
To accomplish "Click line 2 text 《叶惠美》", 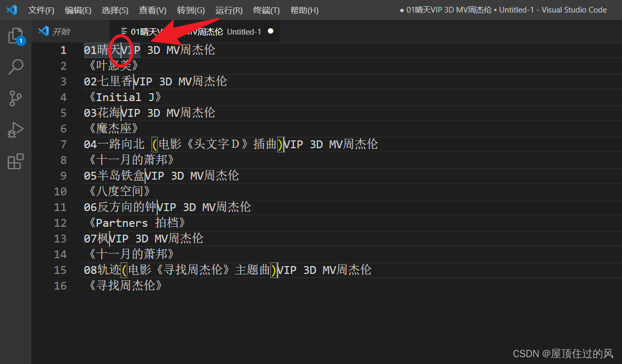I will click(x=113, y=65).
